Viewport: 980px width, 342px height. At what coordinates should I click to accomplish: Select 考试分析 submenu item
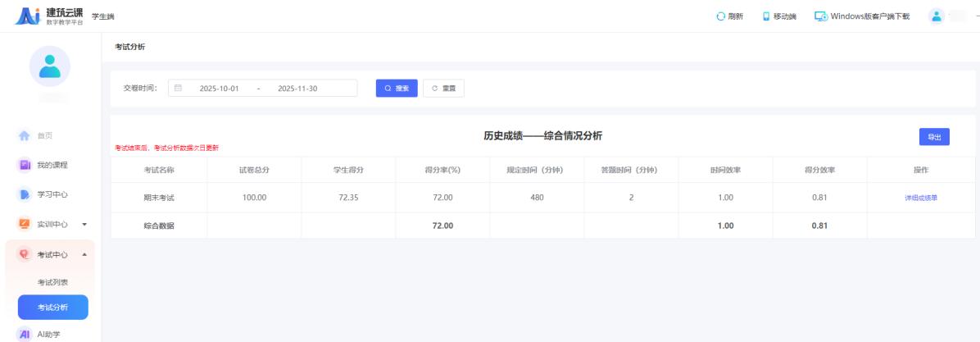click(x=53, y=308)
